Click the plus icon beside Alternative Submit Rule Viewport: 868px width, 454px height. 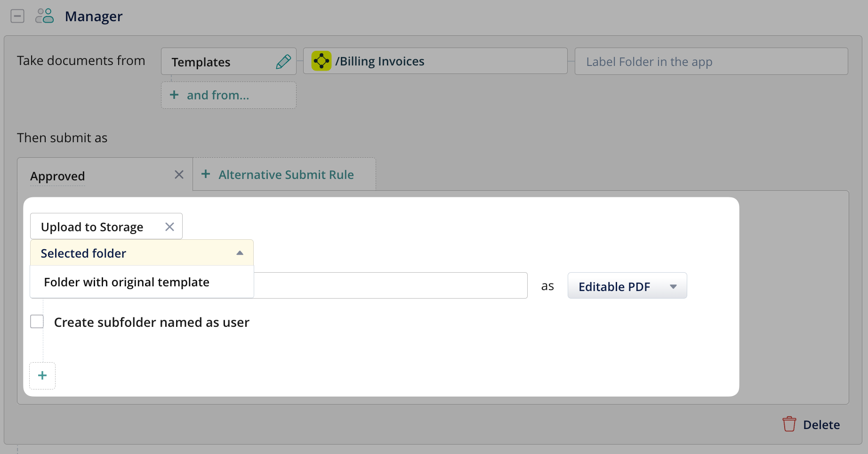206,174
